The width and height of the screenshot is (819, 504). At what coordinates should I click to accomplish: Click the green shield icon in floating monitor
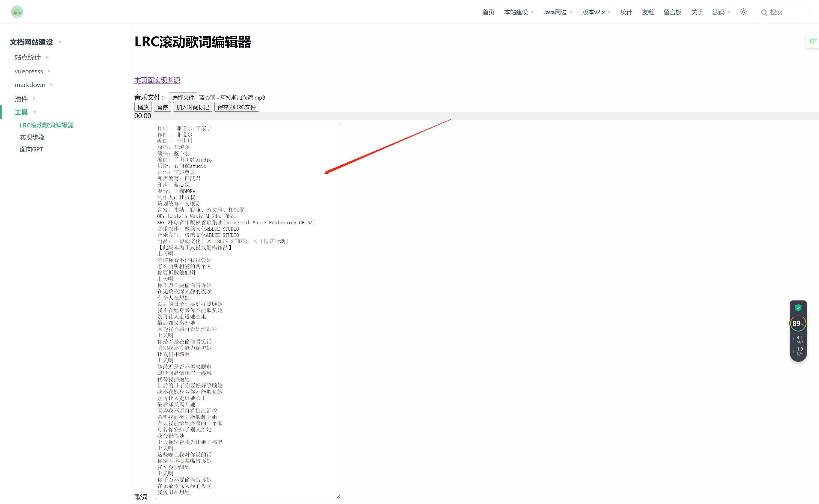[x=798, y=307]
